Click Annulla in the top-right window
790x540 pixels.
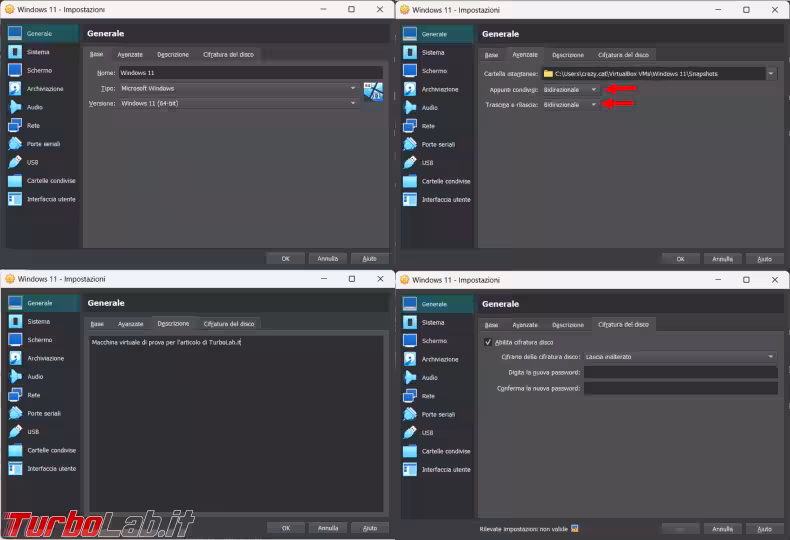coord(722,259)
